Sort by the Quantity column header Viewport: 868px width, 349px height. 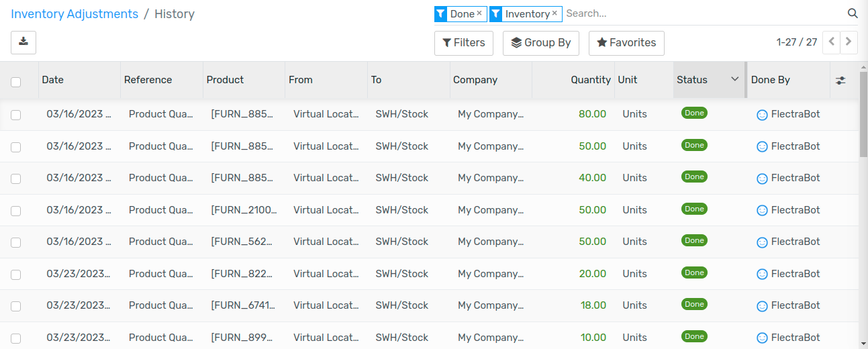590,80
